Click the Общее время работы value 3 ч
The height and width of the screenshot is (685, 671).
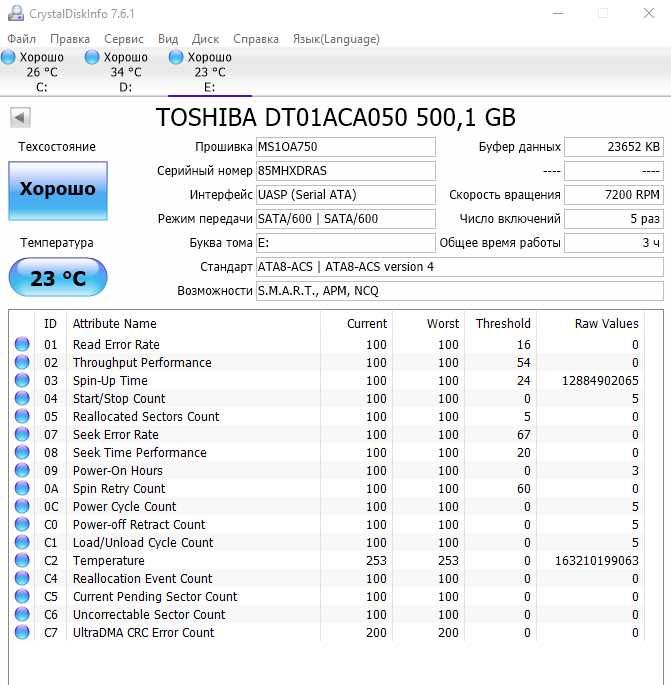coord(614,243)
